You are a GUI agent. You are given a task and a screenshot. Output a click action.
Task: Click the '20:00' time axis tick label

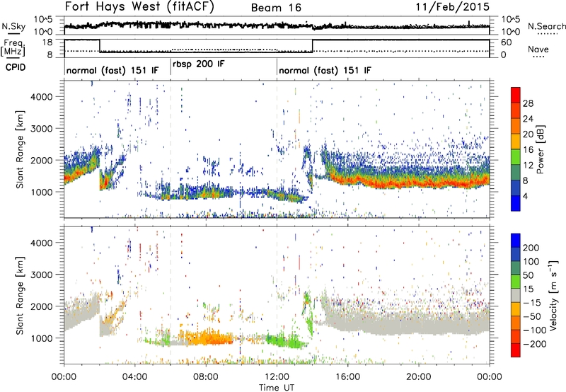[x=419, y=377]
